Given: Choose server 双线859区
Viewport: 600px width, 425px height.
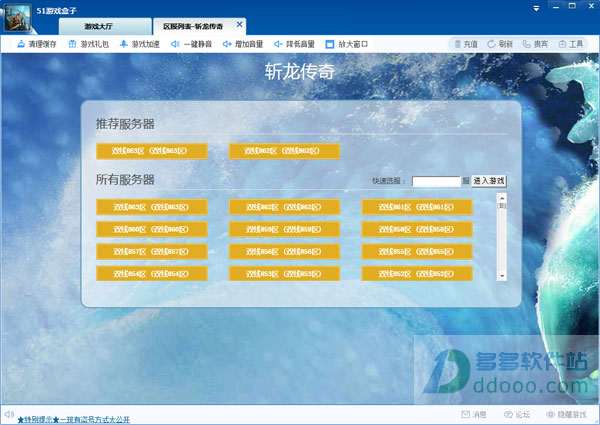Looking at the screenshot, I should pyautogui.click(x=284, y=229).
